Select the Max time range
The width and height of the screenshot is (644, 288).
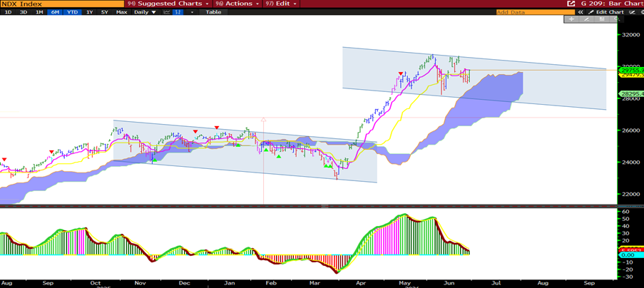[x=121, y=12]
